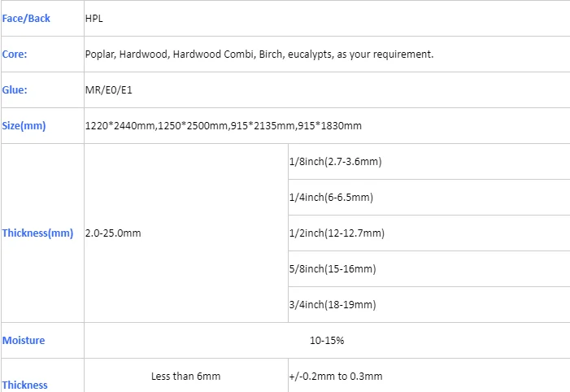Click the 1/8inch(2.7-3.6mm) cell
The image size is (570, 392).
335,162
